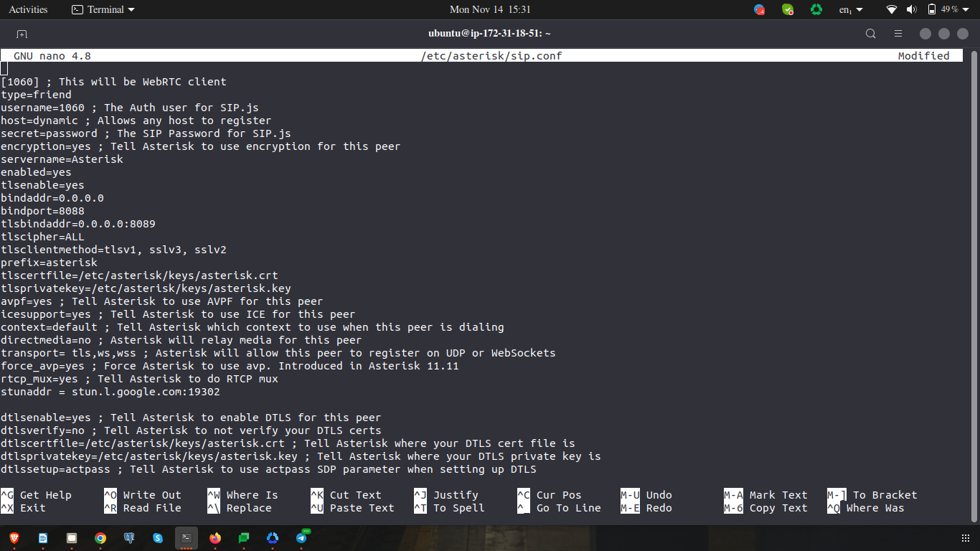The width and height of the screenshot is (980, 551).
Task: Open the Activities overview
Action: tap(28, 9)
